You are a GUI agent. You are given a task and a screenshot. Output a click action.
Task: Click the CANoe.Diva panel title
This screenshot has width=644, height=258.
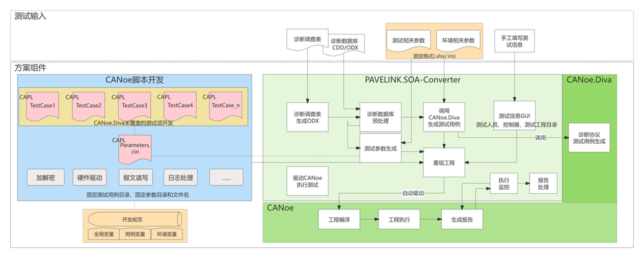click(589, 80)
